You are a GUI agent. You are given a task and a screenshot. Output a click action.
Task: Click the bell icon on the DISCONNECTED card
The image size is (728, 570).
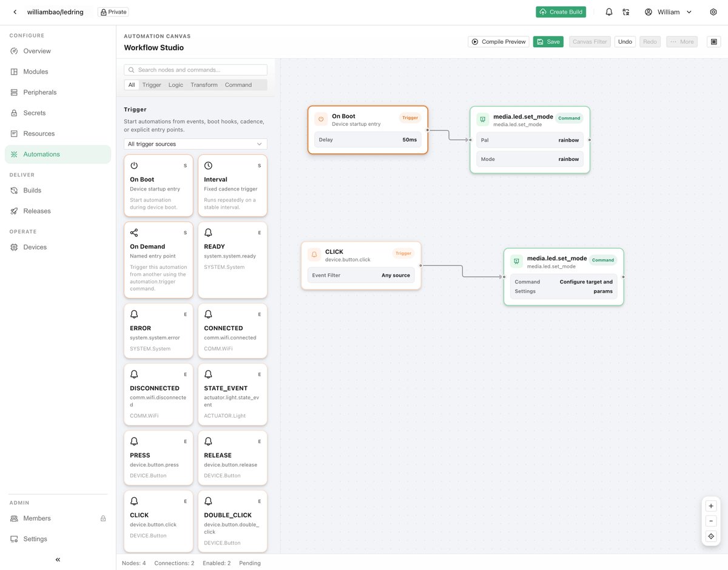pos(134,375)
